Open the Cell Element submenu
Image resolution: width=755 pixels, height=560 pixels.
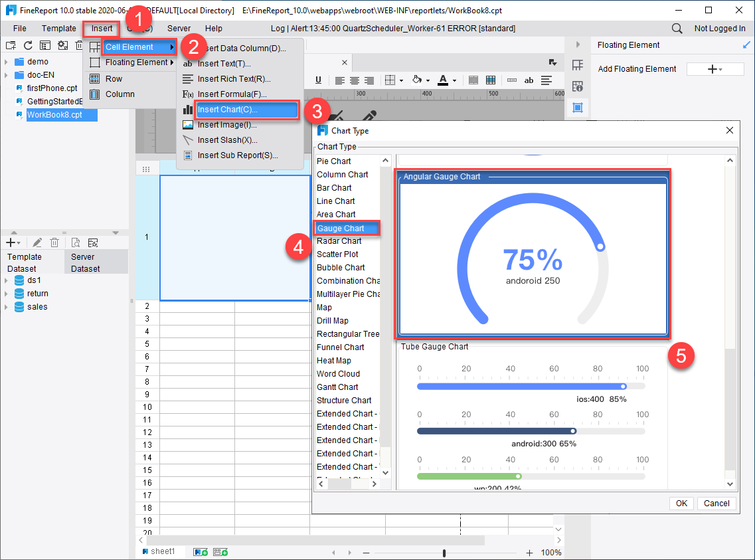click(139, 47)
